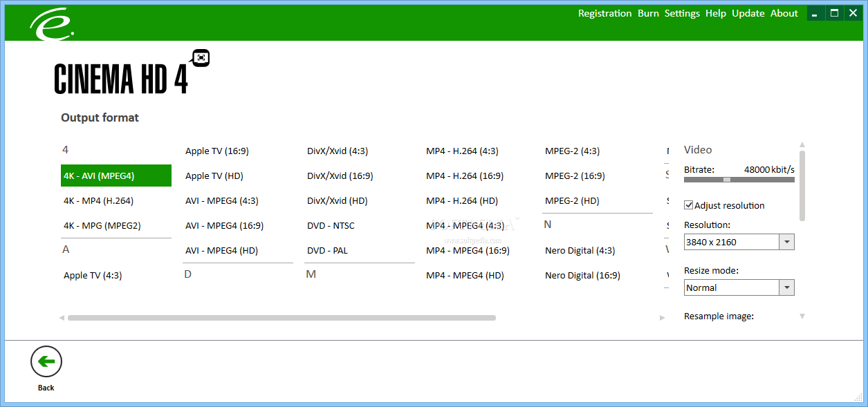Minimize the Cinema HD window
Viewport: 868px width, 407px height.
[x=816, y=13]
